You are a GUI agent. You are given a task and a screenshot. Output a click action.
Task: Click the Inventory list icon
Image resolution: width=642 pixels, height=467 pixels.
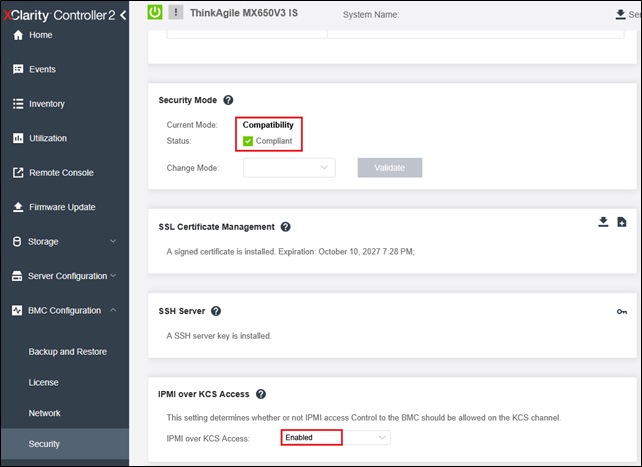point(18,104)
